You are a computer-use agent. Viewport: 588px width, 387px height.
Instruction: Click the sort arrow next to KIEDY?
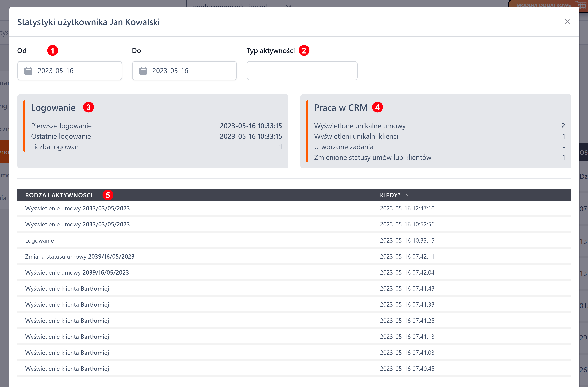coord(406,195)
